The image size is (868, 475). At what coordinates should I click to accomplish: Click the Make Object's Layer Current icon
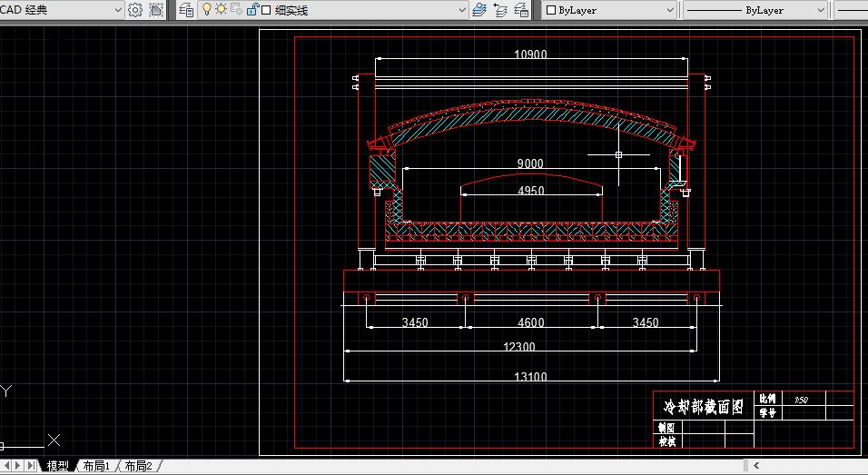tap(479, 10)
